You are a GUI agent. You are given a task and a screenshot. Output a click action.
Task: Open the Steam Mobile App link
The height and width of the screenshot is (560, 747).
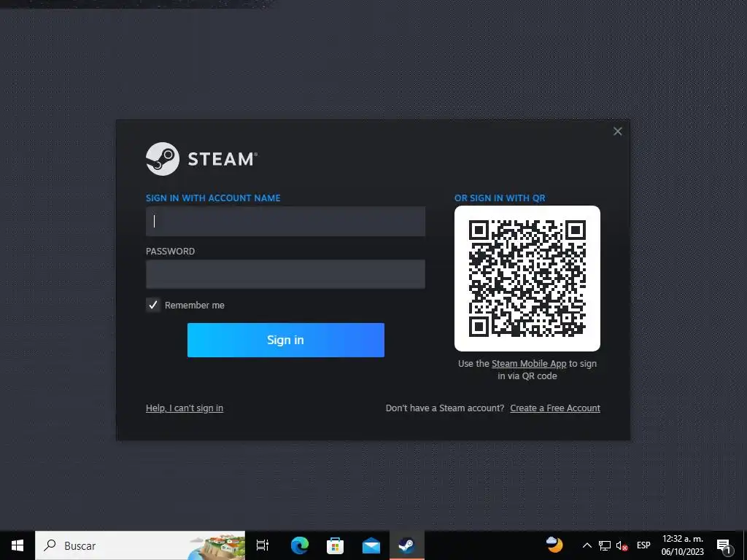529,364
